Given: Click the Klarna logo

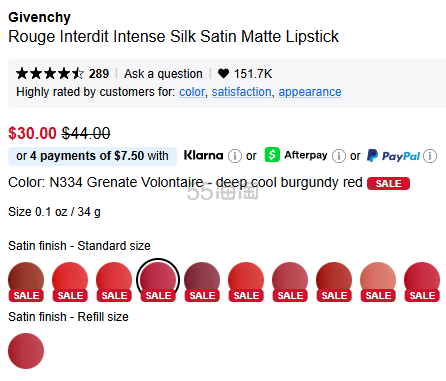Looking at the screenshot, I should pos(203,155).
